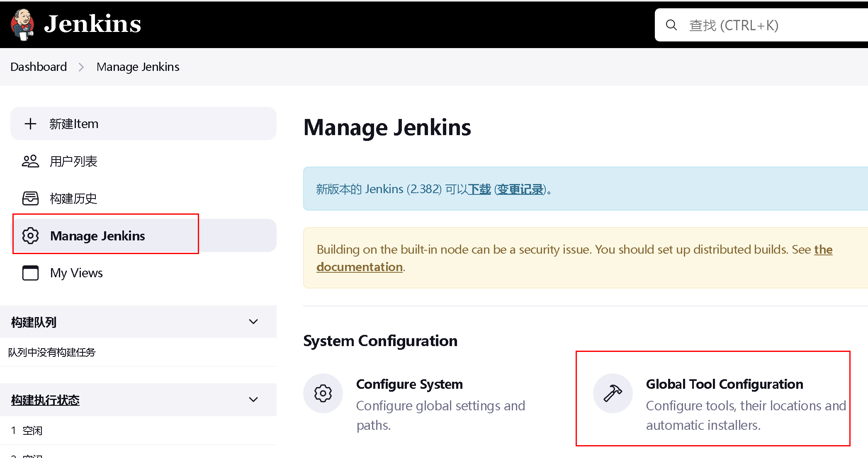Open breadcrumb chevron after Dashboard

[81, 67]
